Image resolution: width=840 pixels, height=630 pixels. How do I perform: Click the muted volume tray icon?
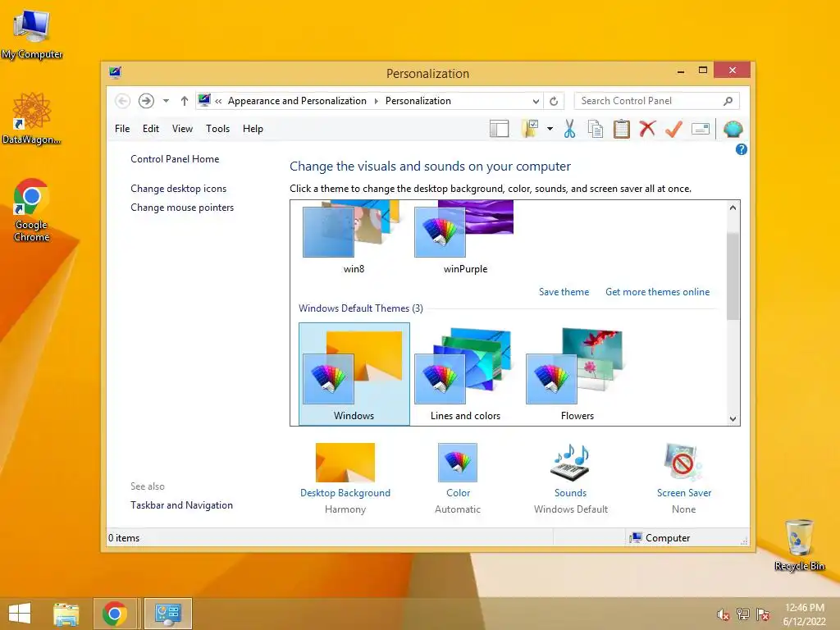coord(723,615)
